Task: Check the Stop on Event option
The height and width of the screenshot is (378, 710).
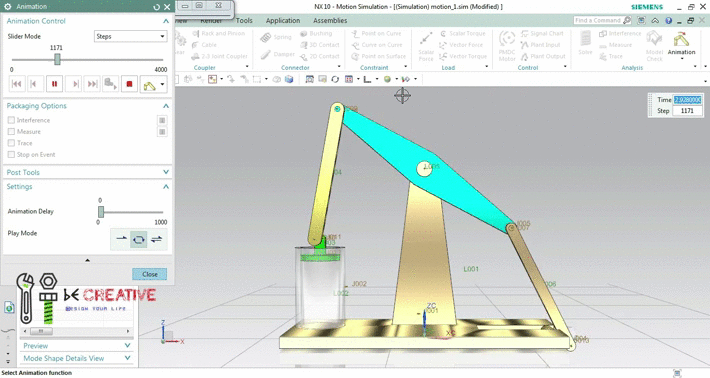Action: 11,155
